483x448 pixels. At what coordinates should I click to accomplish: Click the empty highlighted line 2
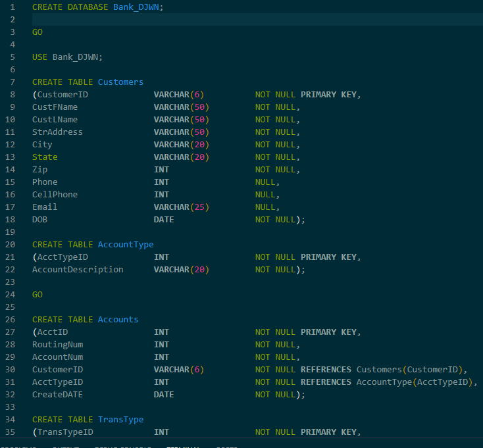point(257,19)
